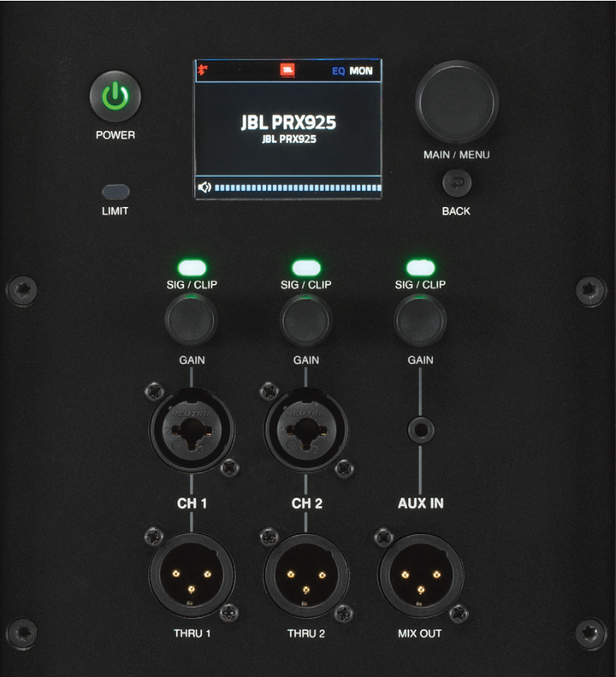Screen dimensions: 616x677
Task: Click the POWER label text
Action: click(115, 135)
